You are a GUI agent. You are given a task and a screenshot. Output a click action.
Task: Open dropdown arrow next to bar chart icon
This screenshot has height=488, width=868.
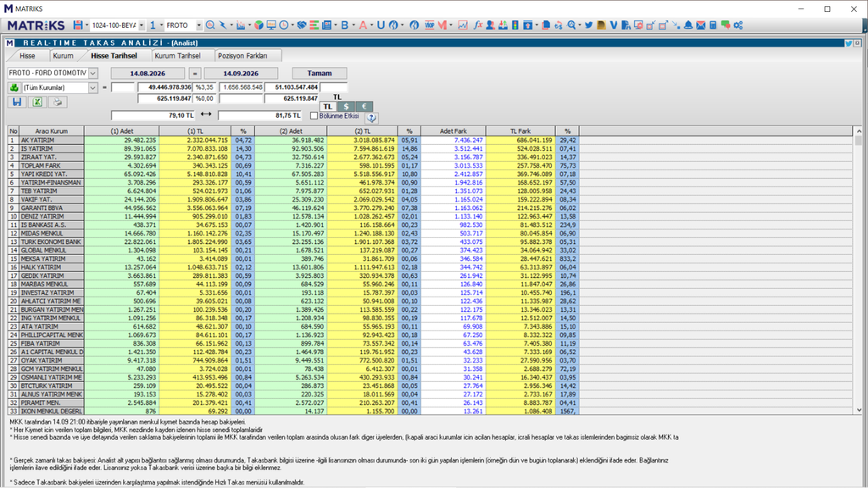pyautogui.click(x=250, y=25)
